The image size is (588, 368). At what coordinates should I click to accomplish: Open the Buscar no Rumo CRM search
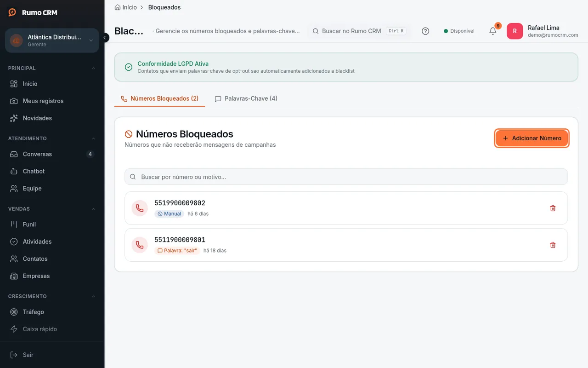(x=359, y=31)
